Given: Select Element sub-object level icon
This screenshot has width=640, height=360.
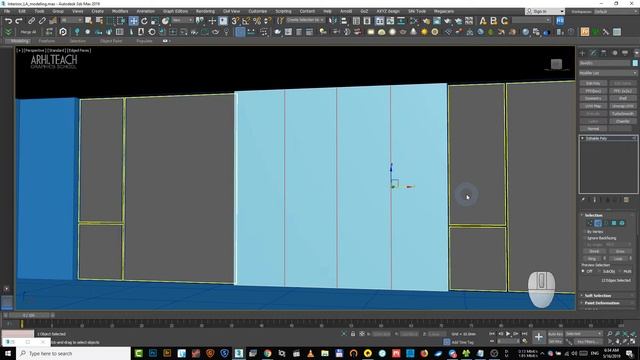Looking at the screenshot, I should point(622,223).
